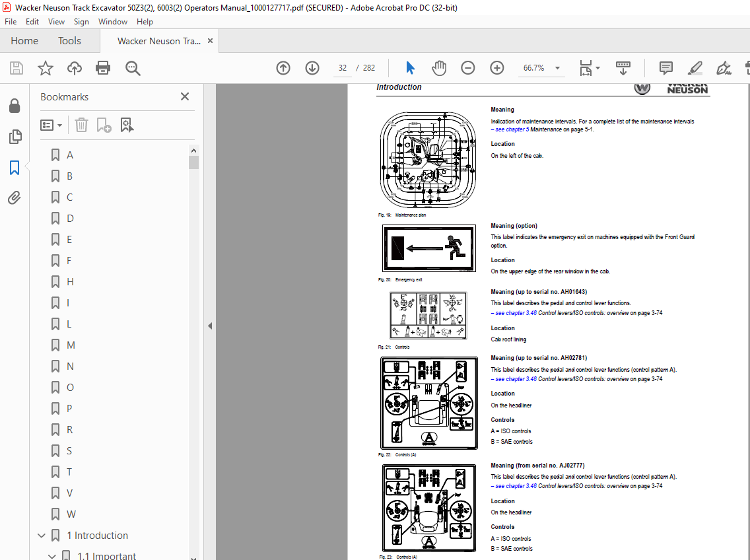Viewport: 750px width, 560px height.
Task: Select the highlight text pen tool
Action: 695,68
